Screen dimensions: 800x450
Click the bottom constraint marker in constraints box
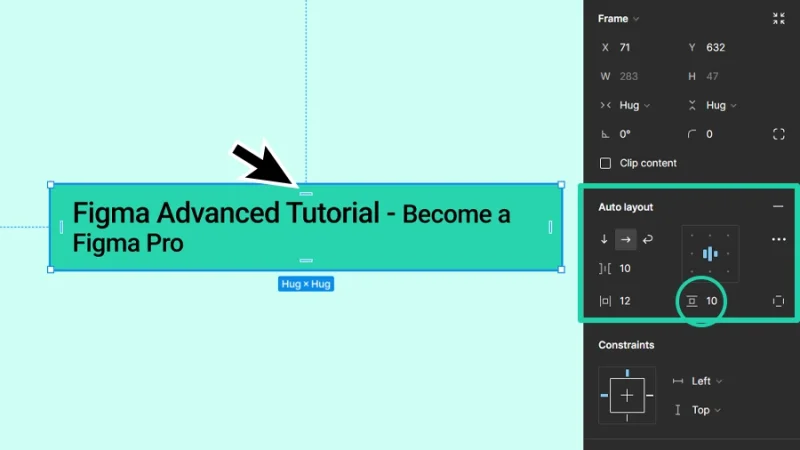point(627,418)
